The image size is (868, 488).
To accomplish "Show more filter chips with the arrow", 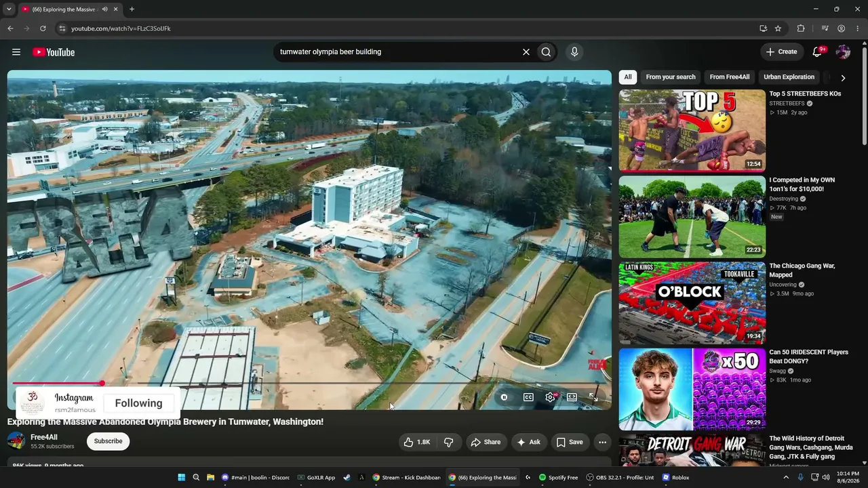I will coord(843,78).
